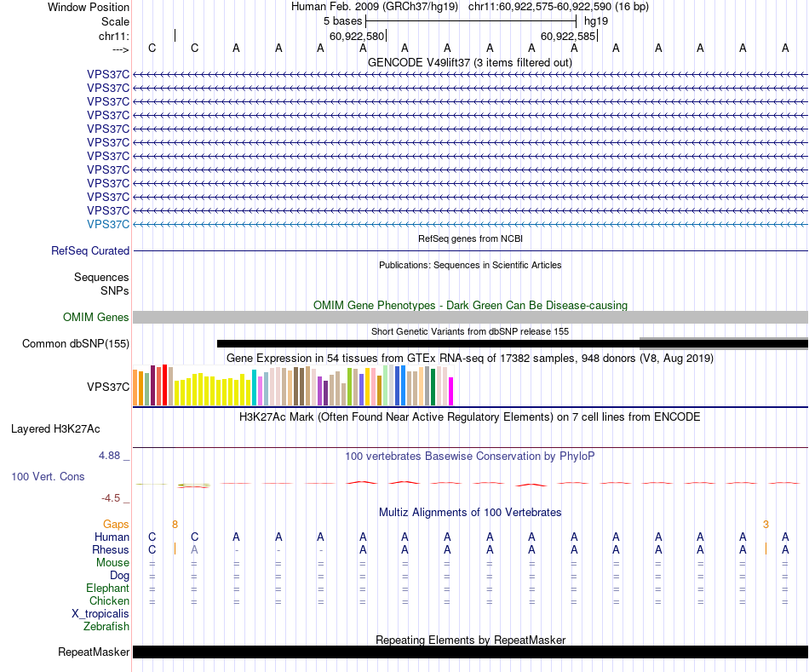Viewport: 809px width, 672px height.
Task: Click the sequence direction arrow label
Action: [x=121, y=49]
